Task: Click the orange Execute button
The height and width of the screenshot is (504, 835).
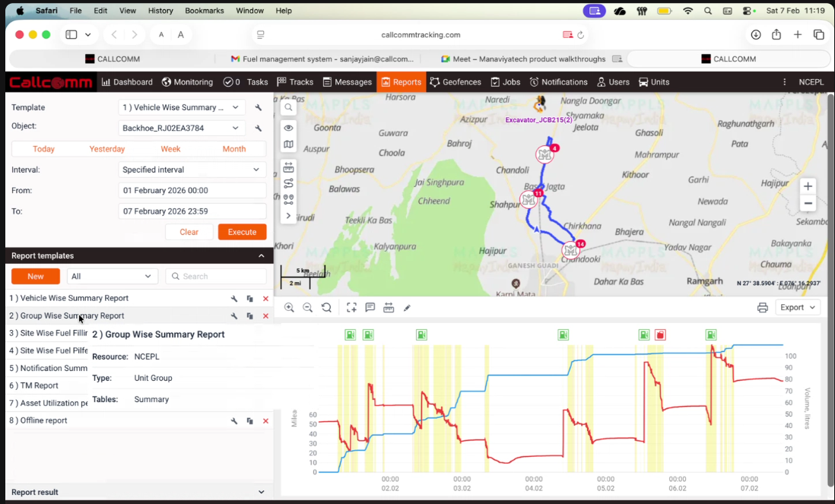Action: [242, 232]
